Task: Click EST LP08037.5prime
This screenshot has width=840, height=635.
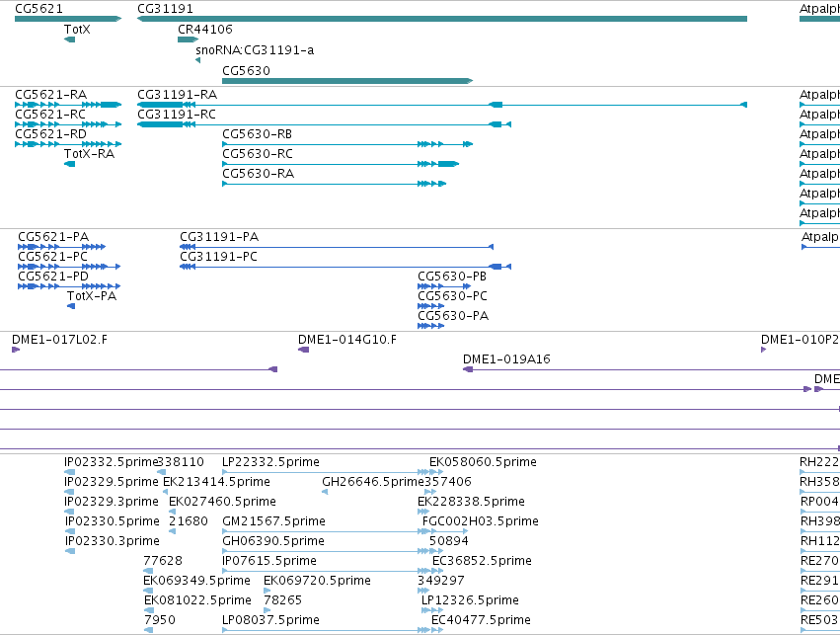Action: [270, 620]
